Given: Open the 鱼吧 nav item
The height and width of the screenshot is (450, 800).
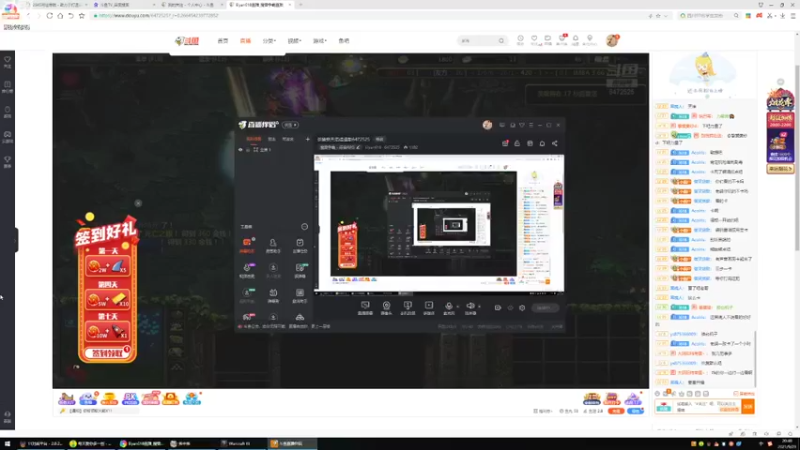Looking at the screenshot, I should pyautogui.click(x=344, y=41).
